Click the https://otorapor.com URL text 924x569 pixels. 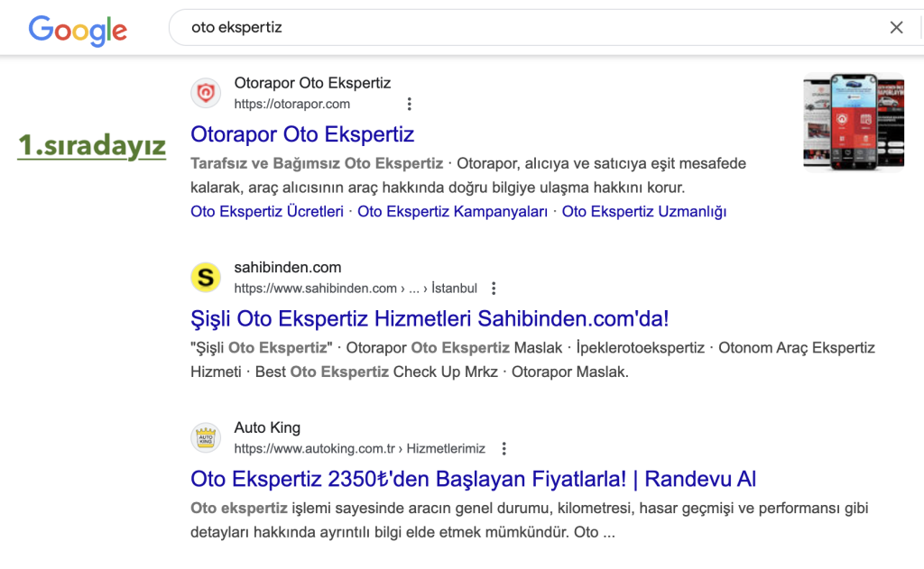tap(291, 105)
